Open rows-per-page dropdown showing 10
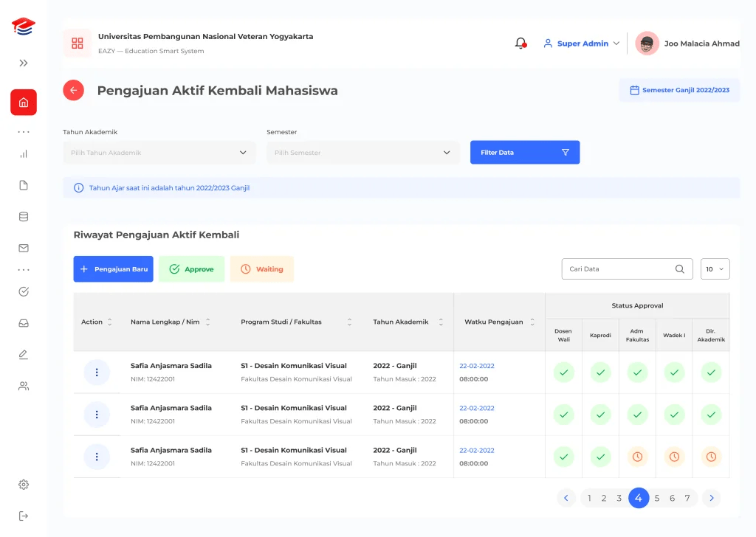The width and height of the screenshot is (756, 537). click(715, 268)
